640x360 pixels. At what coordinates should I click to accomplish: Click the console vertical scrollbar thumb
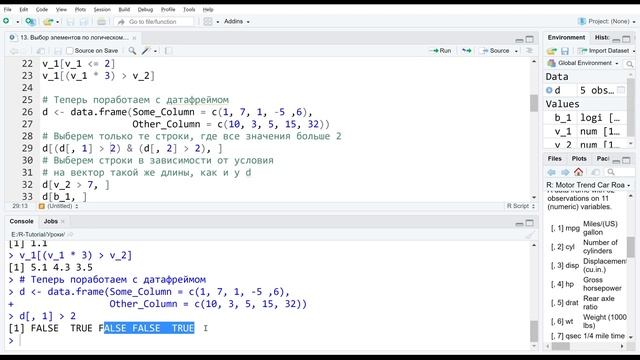[534, 331]
